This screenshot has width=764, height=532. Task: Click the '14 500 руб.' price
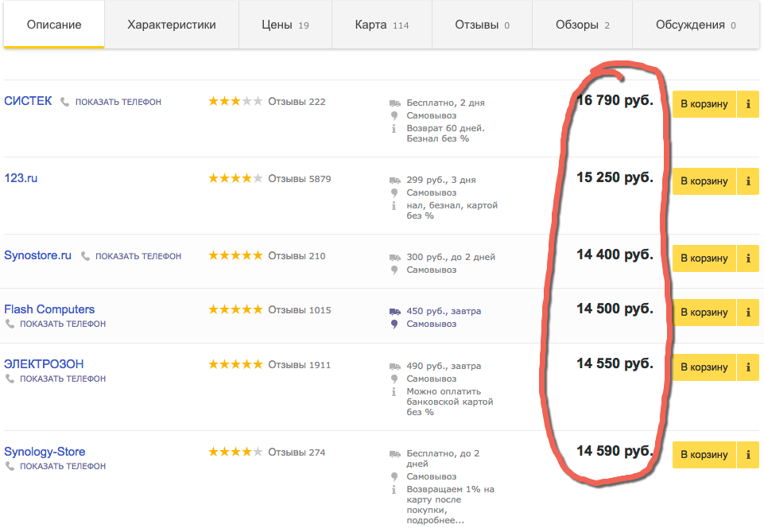(615, 309)
